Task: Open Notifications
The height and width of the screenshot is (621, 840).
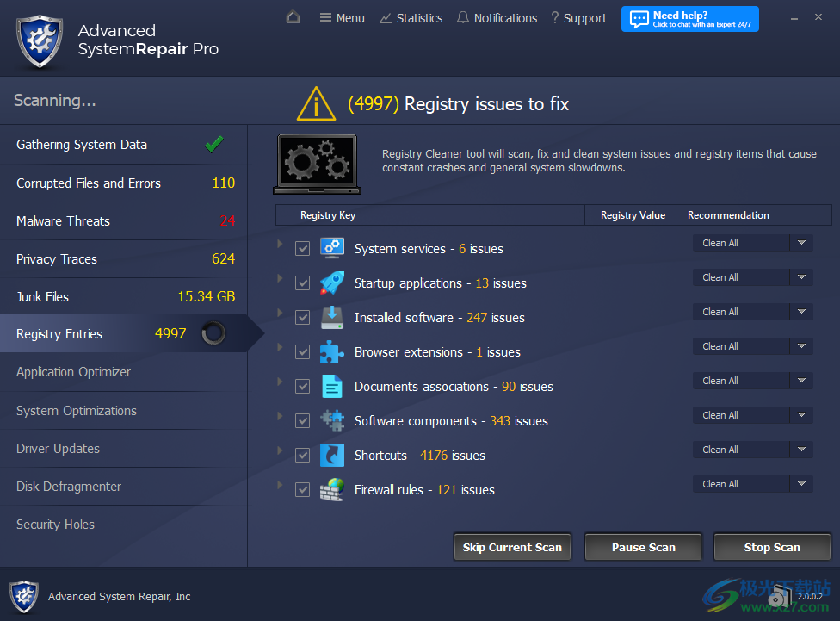Action: [497, 18]
